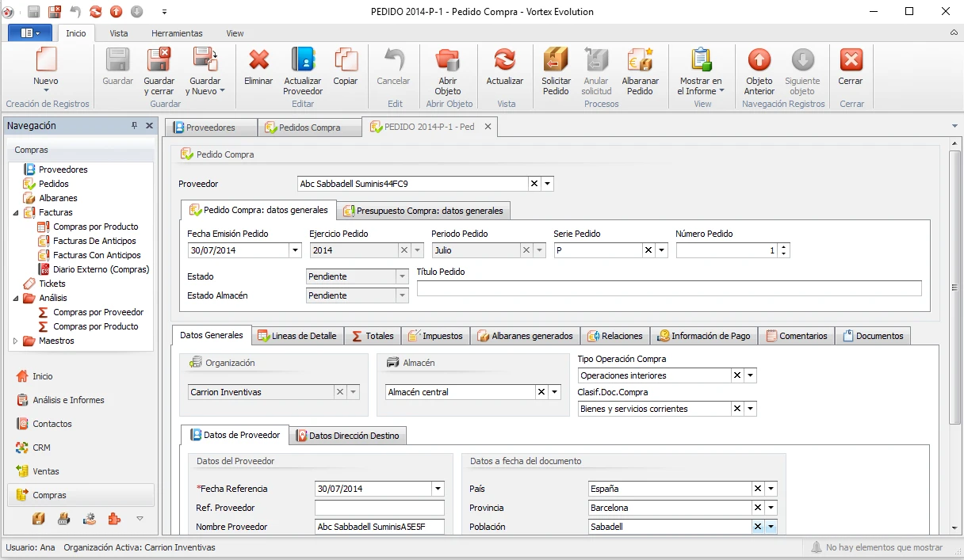Clear the Proveedor field with X

pyautogui.click(x=534, y=184)
